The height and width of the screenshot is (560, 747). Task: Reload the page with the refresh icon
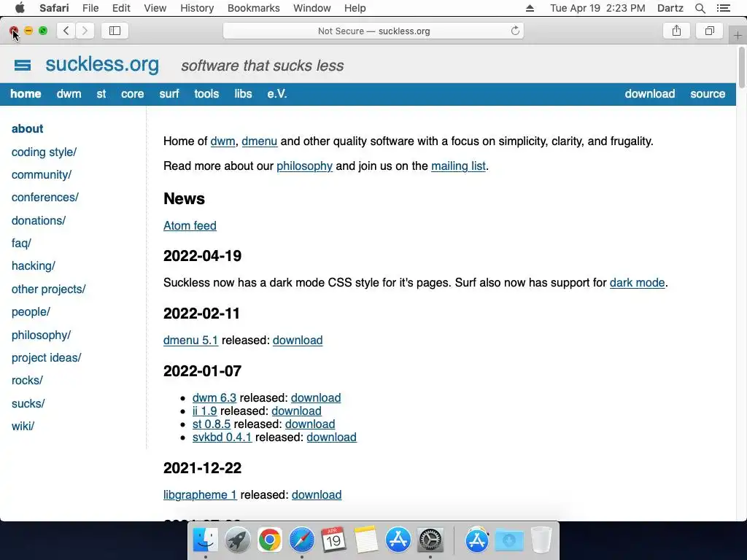click(515, 31)
